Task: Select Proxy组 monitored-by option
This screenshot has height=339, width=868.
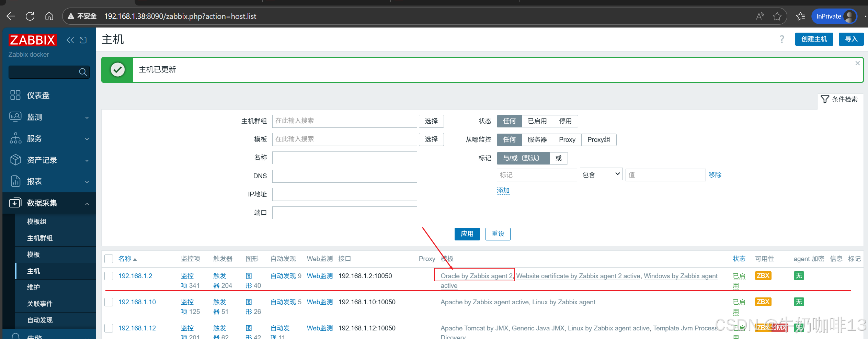Action: (599, 139)
